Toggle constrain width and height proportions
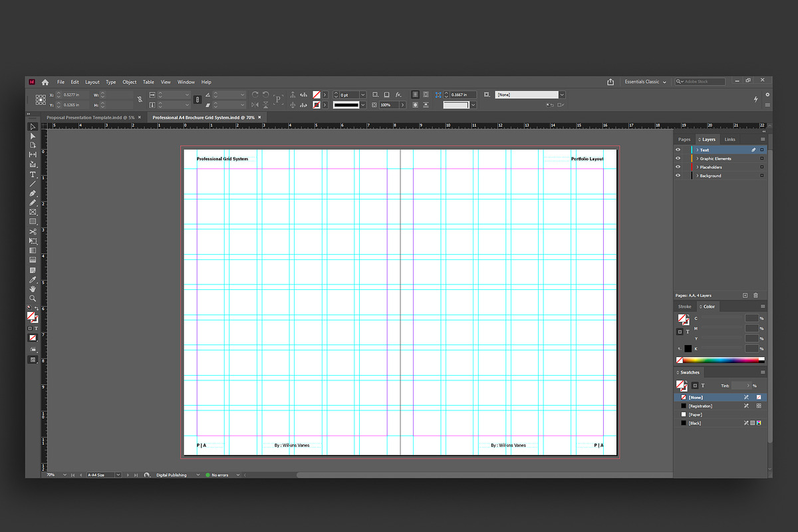This screenshot has width=798, height=532. point(140,100)
